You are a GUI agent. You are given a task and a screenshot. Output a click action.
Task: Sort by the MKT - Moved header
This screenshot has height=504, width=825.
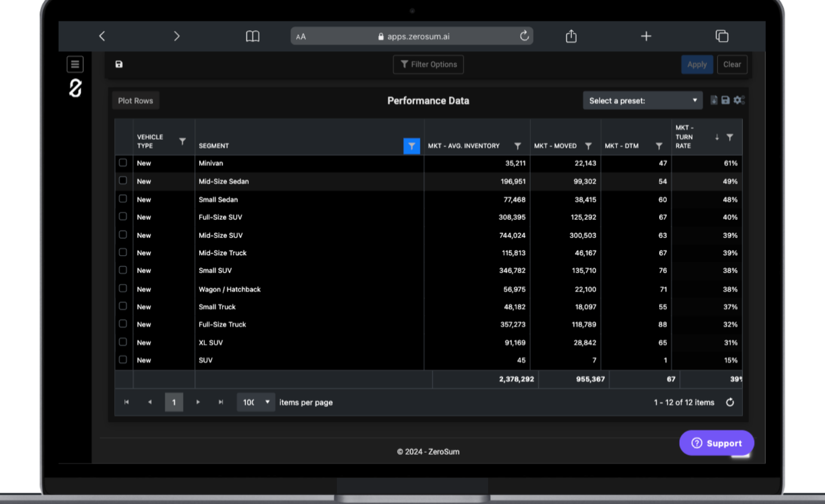[555, 146]
